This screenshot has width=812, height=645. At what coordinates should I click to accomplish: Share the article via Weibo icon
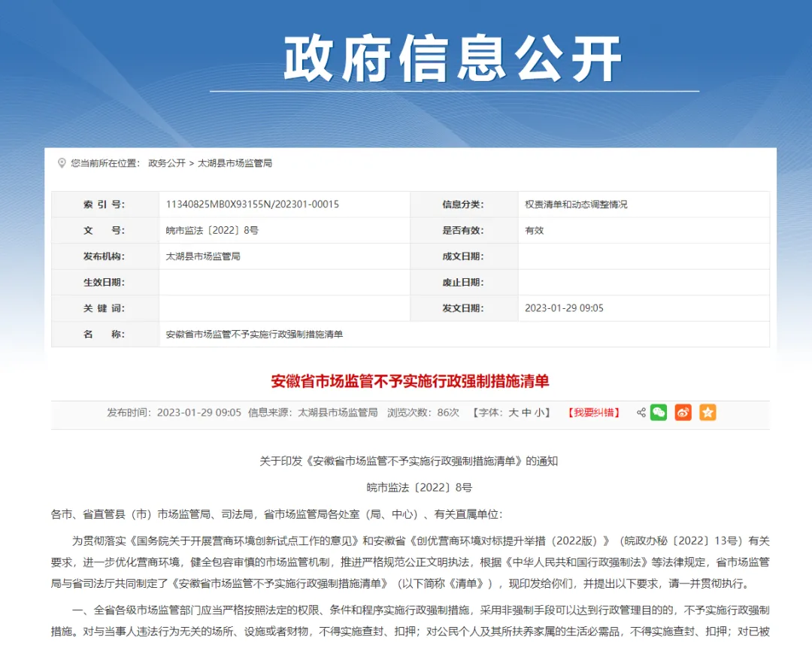[683, 413]
